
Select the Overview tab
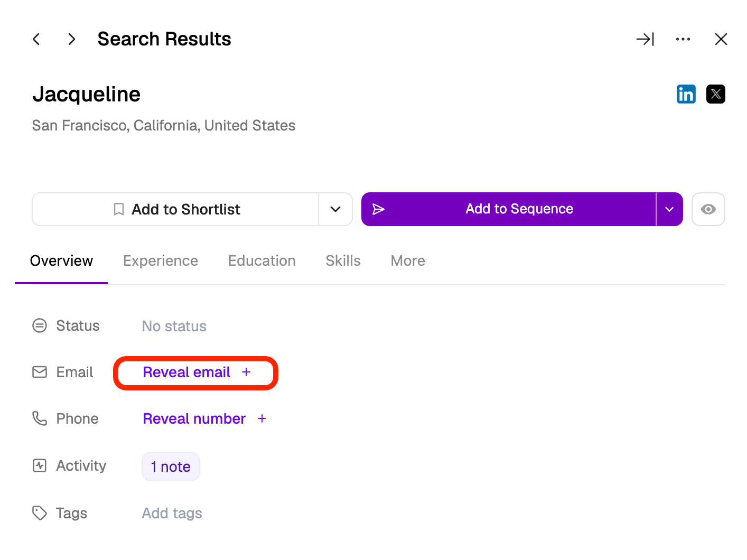[61, 261]
